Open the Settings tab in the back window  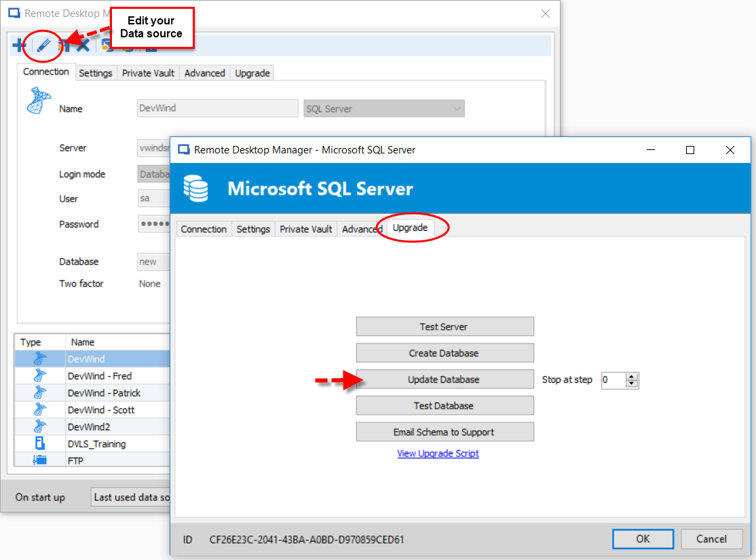[95, 73]
